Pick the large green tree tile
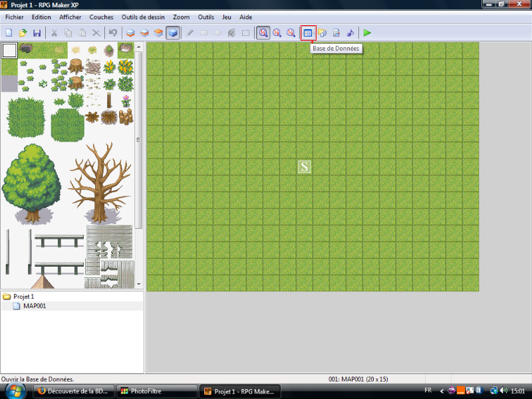 30,176
